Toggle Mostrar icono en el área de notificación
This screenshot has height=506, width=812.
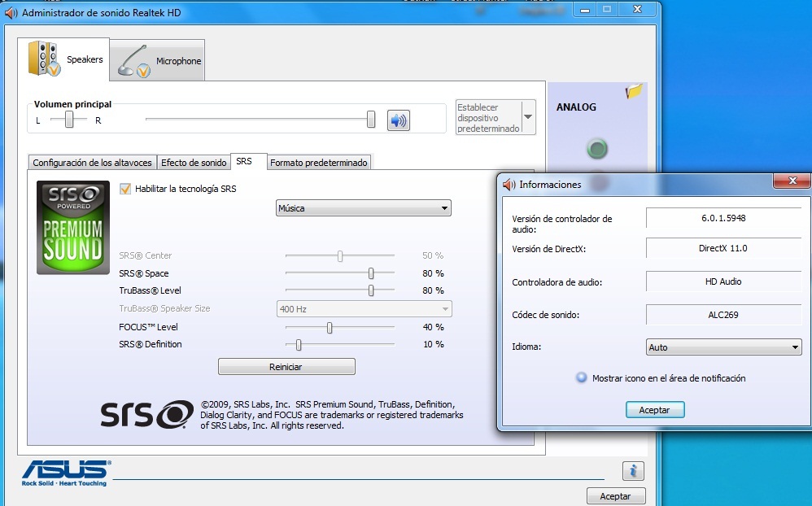click(x=582, y=377)
